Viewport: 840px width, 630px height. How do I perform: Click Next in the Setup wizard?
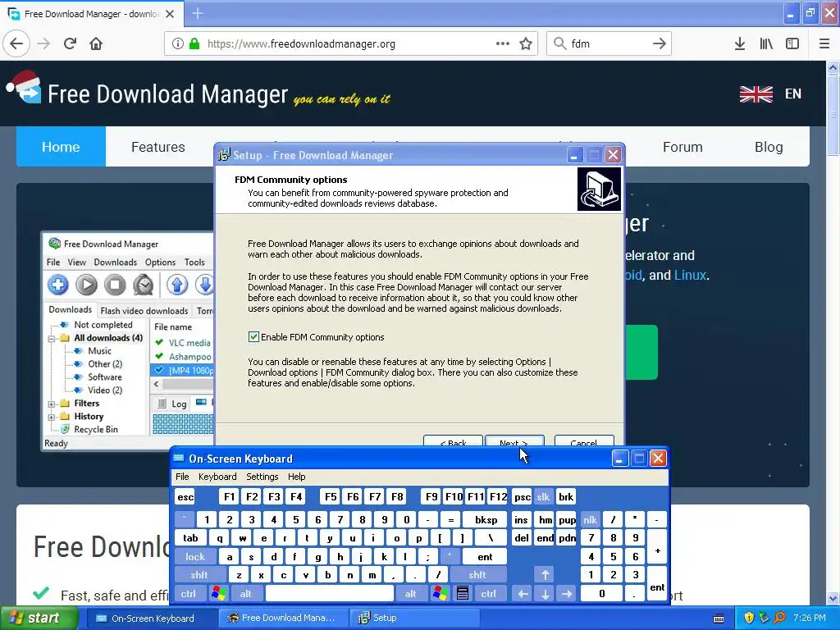(x=514, y=441)
